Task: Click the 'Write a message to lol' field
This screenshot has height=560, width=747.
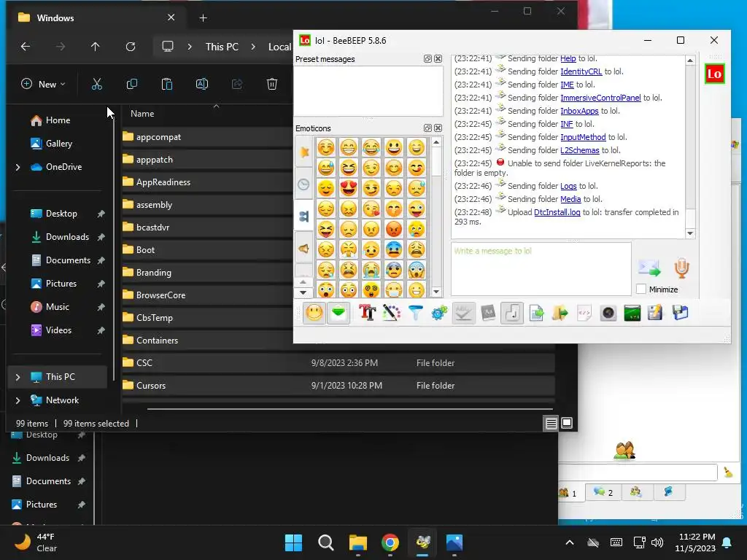Action: tap(541, 269)
